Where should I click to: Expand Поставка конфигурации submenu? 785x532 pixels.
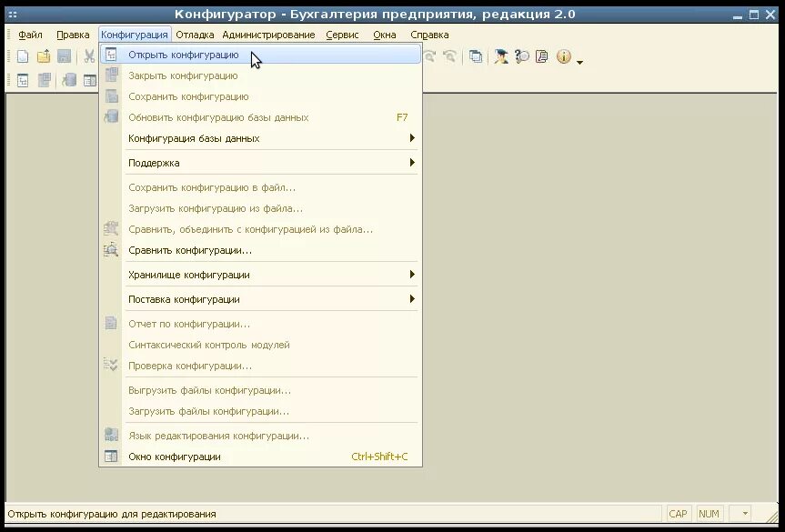pos(260,299)
